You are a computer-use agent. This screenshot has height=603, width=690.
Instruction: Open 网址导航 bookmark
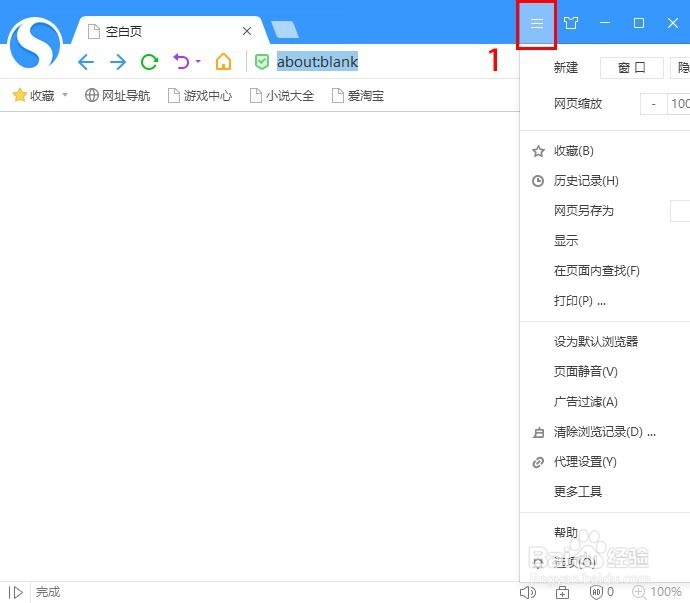117,95
